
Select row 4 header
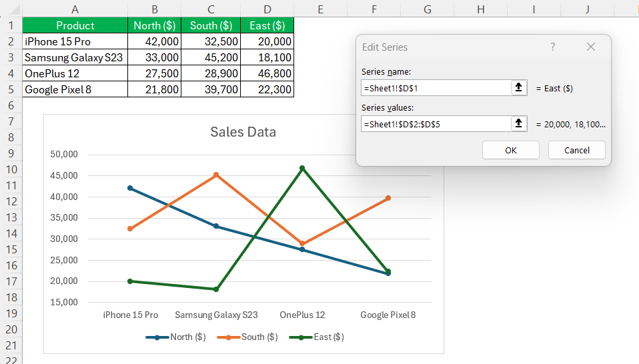[11, 73]
